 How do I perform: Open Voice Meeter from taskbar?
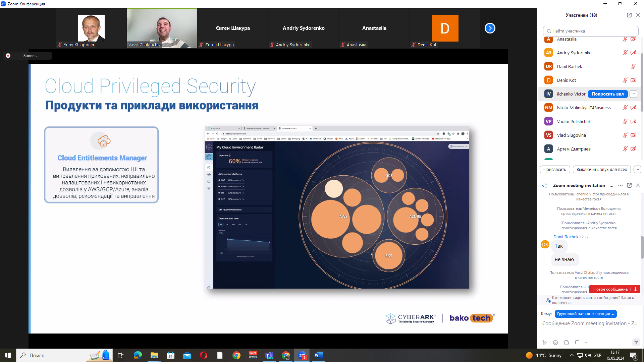point(253,355)
